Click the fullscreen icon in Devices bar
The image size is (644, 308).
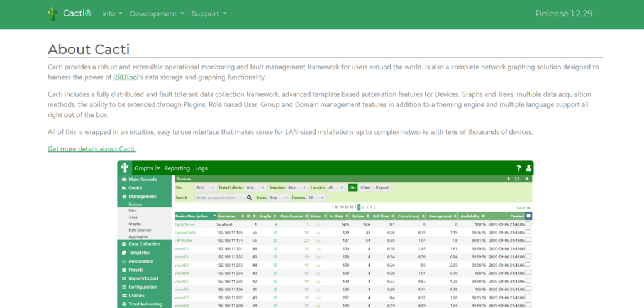[517, 179]
